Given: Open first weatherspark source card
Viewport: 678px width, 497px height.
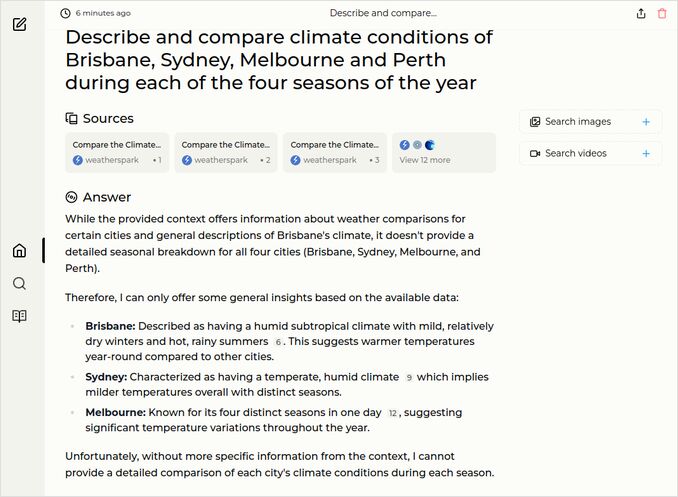Looking at the screenshot, I should [117, 152].
